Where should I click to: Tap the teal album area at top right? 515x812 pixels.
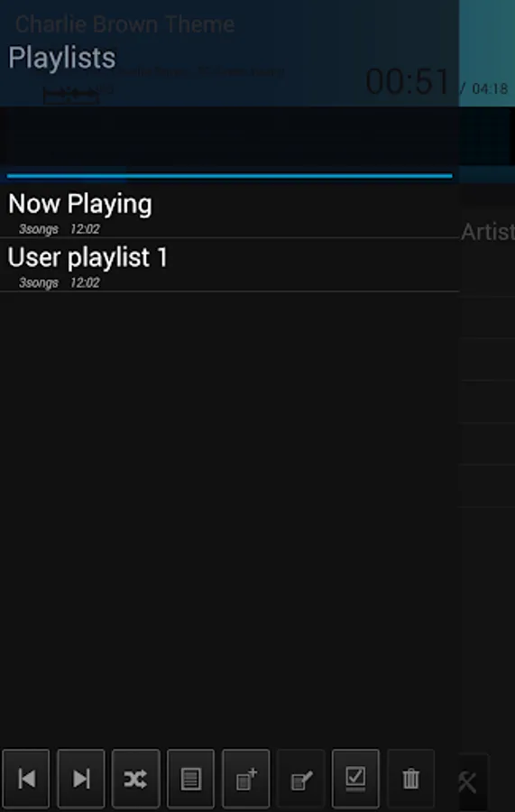point(487,53)
